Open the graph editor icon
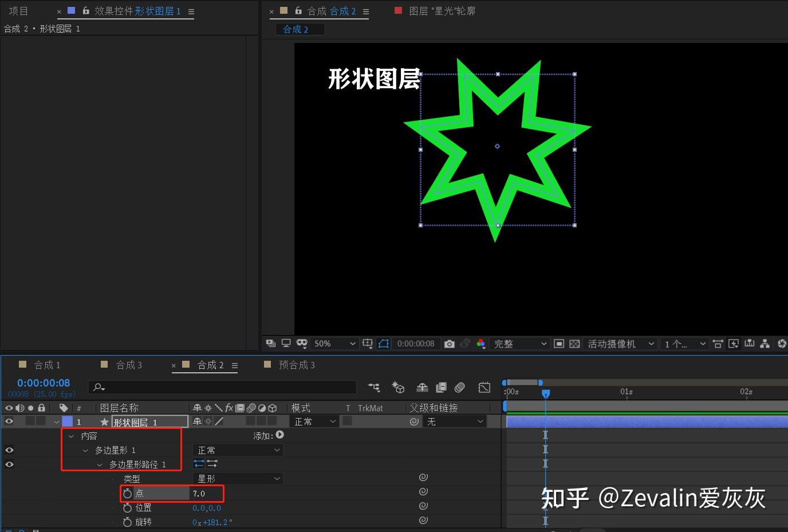This screenshot has width=788, height=532. tap(484, 388)
